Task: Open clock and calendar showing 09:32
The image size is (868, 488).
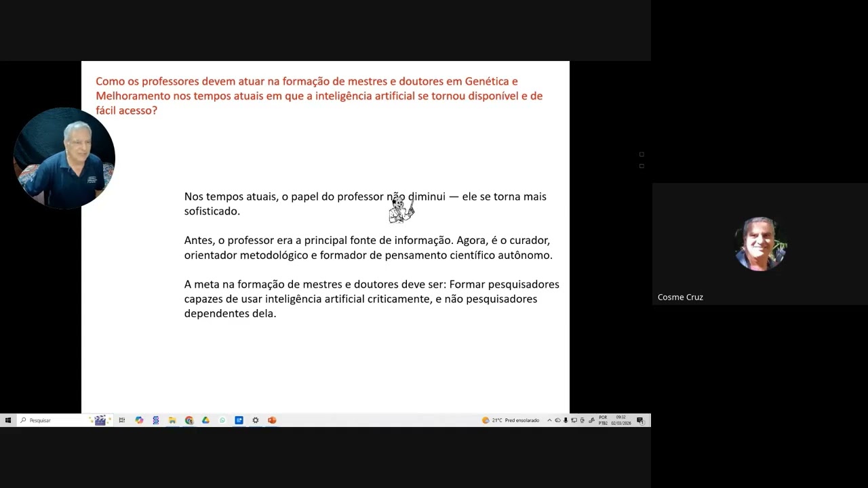Action: 620,420
